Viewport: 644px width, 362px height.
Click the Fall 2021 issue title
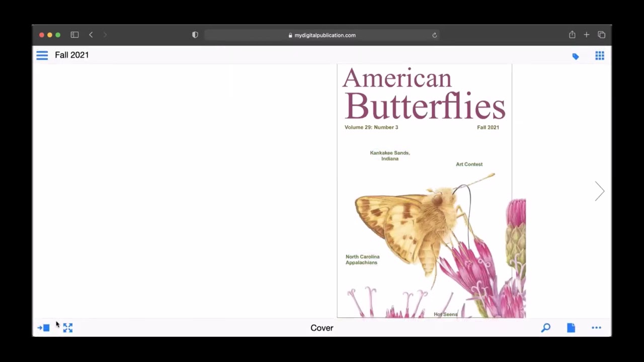[72, 55]
